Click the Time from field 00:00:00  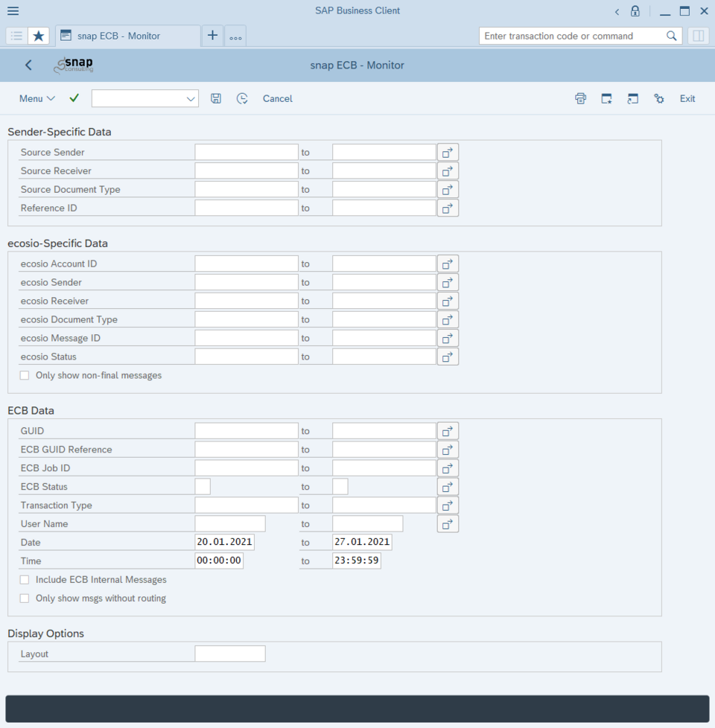(219, 561)
